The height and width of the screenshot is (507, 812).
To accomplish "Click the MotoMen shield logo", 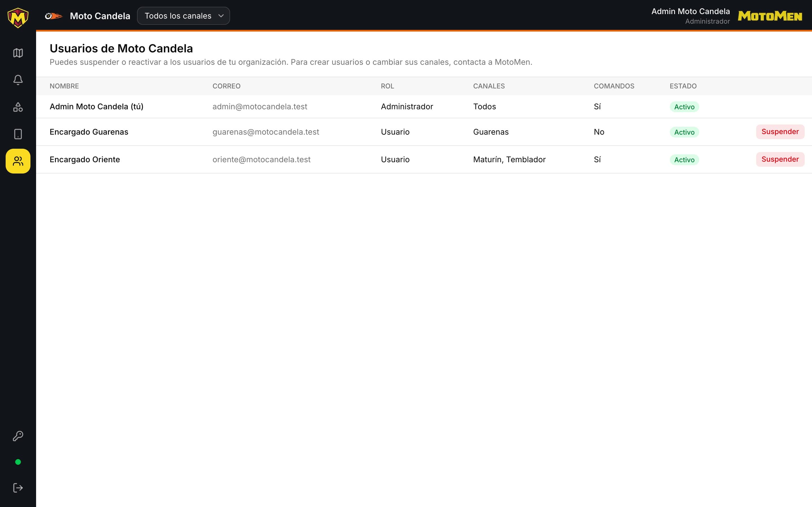I will point(18,17).
